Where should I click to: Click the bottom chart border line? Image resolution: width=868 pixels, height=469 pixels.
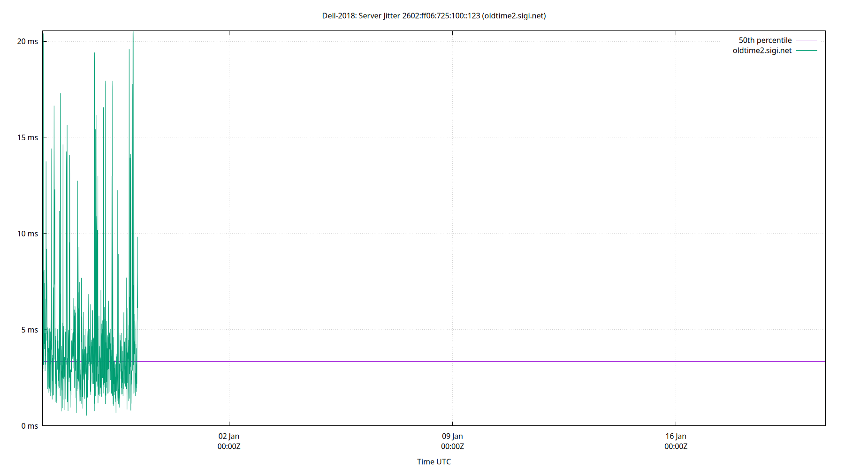[422, 426]
